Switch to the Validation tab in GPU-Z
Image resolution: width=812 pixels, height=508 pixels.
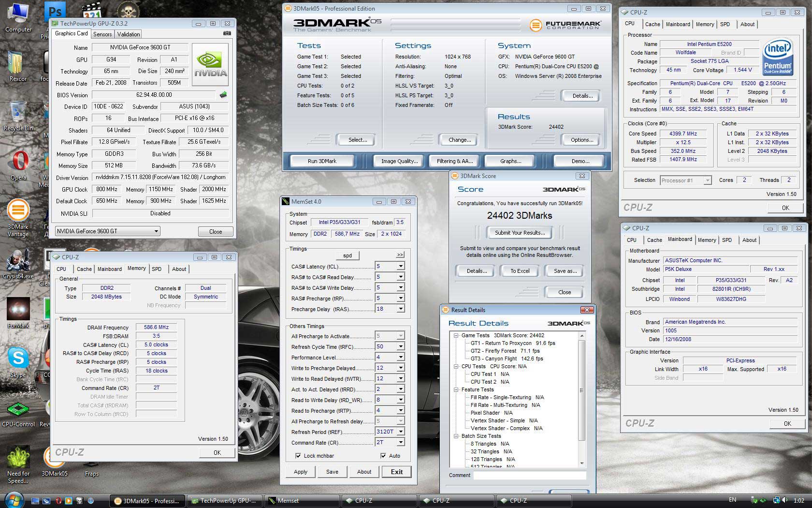(129, 34)
